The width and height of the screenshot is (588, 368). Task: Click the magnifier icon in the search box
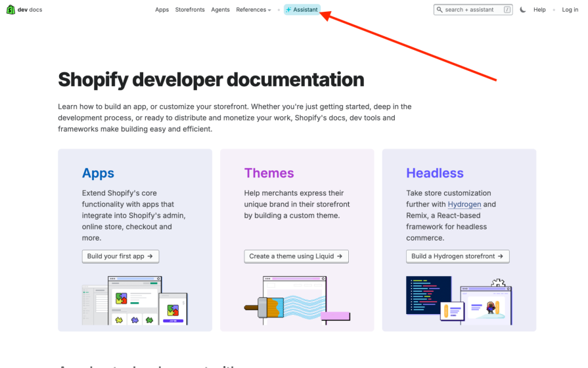coord(440,10)
